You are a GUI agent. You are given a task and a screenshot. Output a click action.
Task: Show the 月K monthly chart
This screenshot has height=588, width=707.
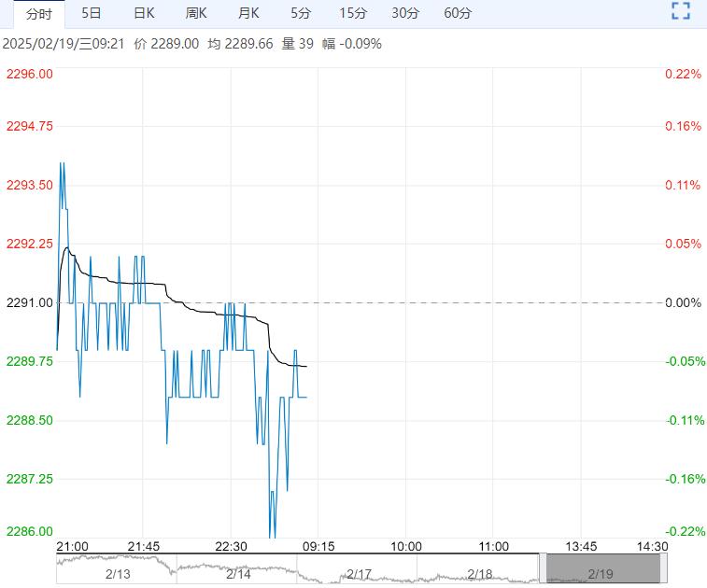coord(248,13)
